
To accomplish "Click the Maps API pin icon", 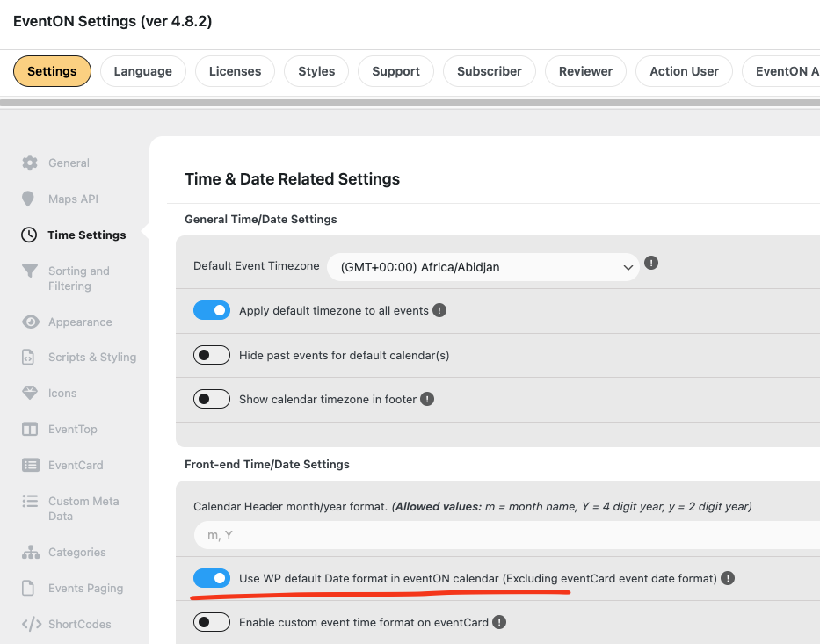I will pyautogui.click(x=28, y=199).
